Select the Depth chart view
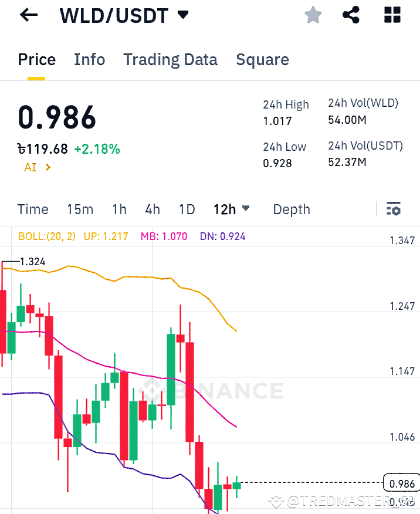Image resolution: width=420 pixels, height=514 pixels. tap(291, 209)
